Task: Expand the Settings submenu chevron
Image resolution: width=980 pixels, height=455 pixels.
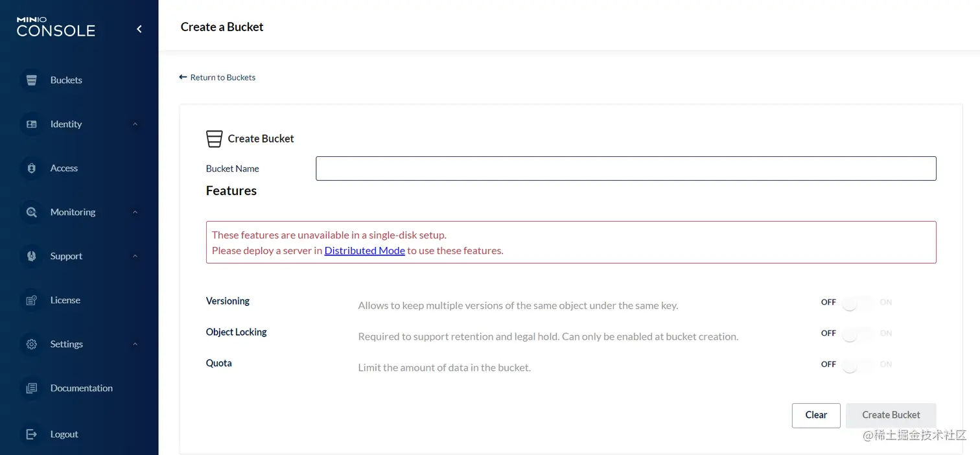Action: tap(135, 345)
